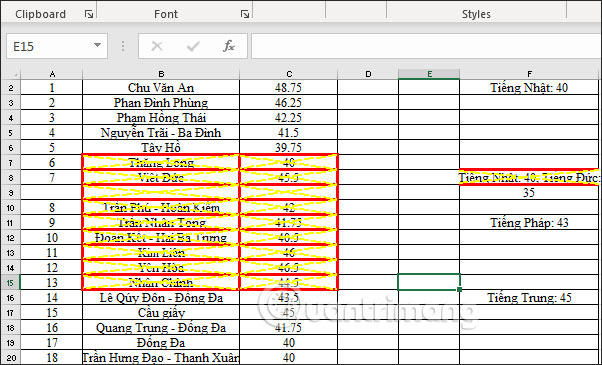Click the formula bar options dots
The width and height of the screenshot is (602, 365).
pos(123,46)
